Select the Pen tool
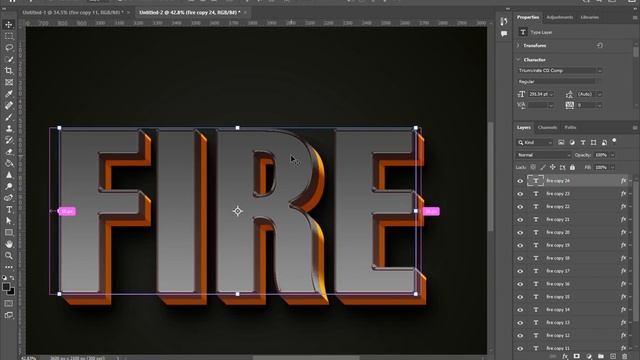Image resolution: width=640 pixels, height=360 pixels. pyautogui.click(x=9, y=198)
